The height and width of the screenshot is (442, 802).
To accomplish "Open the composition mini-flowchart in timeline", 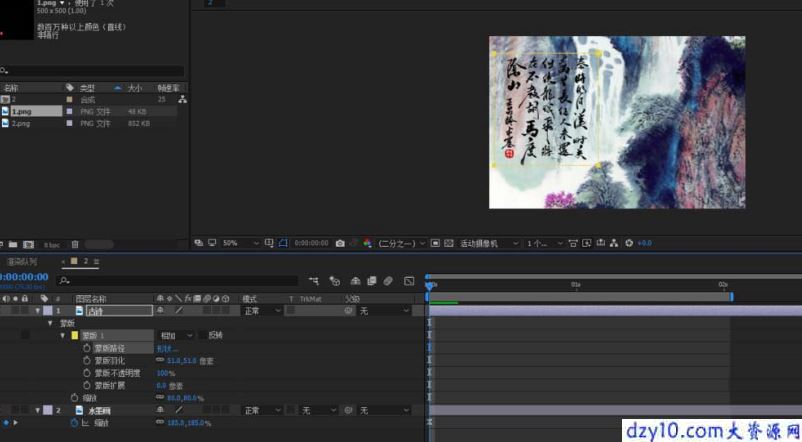I will tap(314, 280).
